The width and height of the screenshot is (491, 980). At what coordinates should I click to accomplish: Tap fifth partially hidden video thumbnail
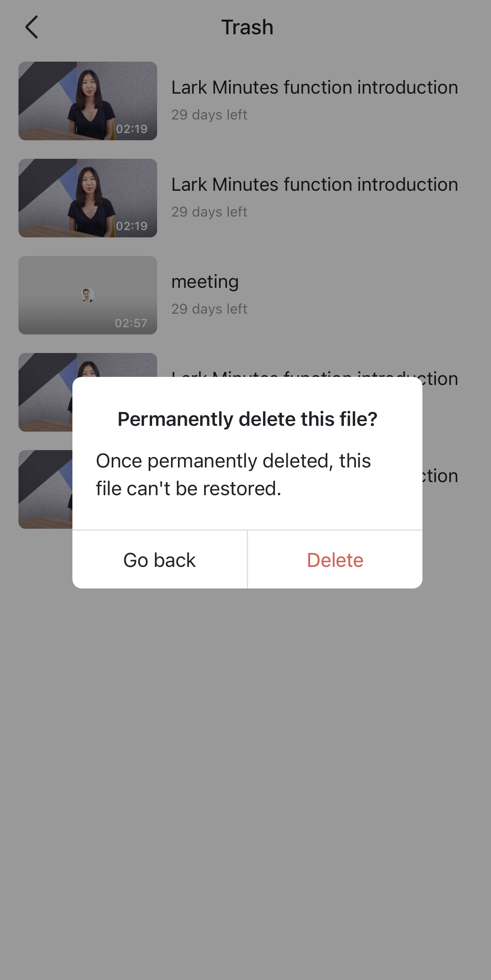[45, 489]
